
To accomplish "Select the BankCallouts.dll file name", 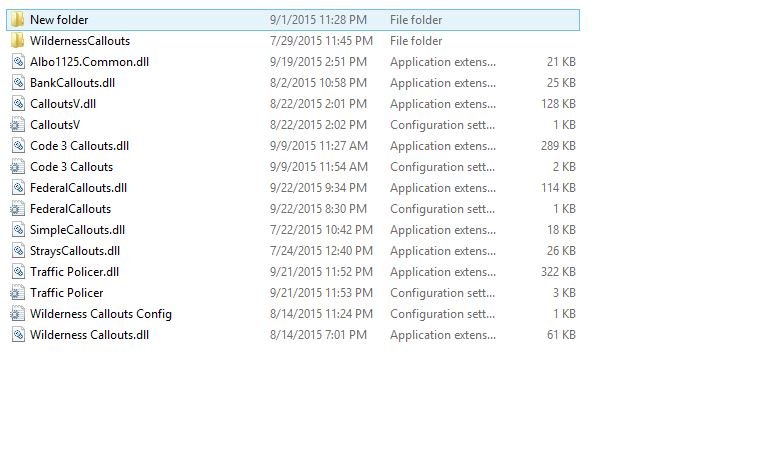I will point(72,83).
